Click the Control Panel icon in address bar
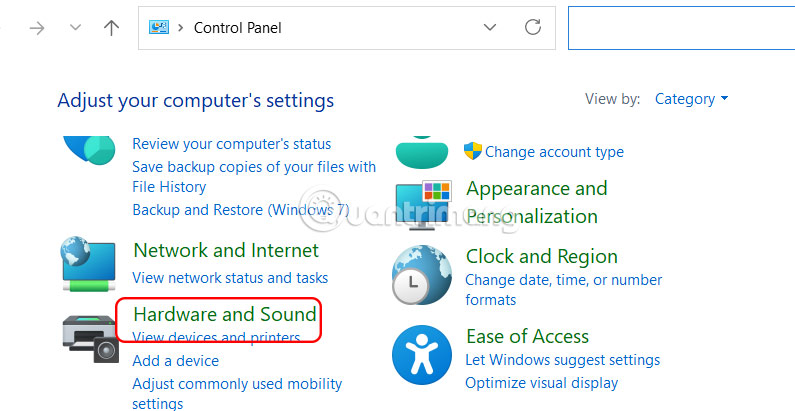 pos(159,27)
